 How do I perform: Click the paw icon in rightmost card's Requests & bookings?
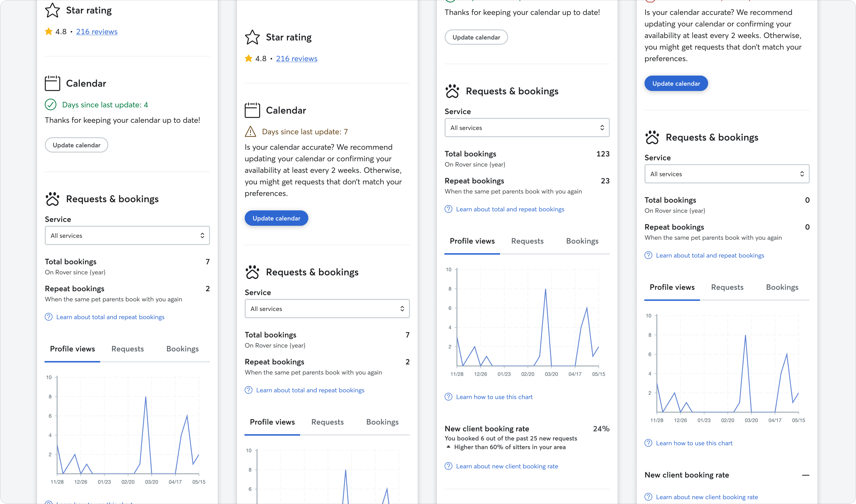click(x=652, y=137)
